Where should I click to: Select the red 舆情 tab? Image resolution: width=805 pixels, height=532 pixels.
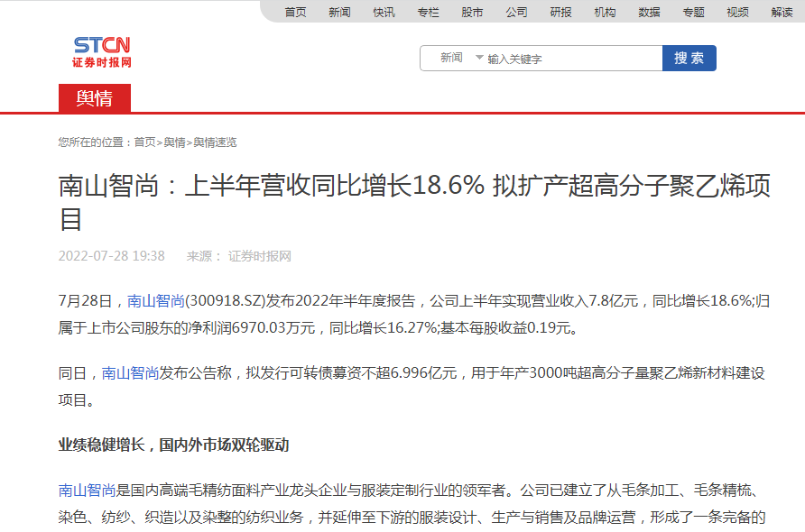click(95, 98)
